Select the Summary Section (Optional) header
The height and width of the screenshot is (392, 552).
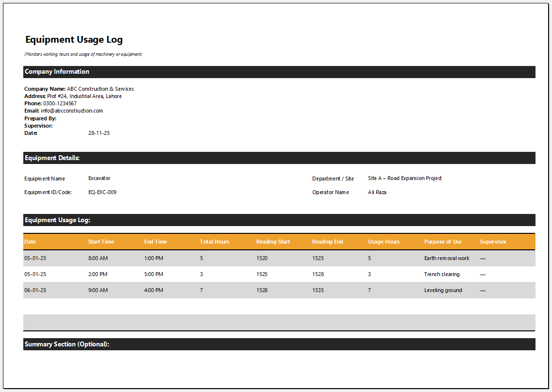[x=67, y=344]
